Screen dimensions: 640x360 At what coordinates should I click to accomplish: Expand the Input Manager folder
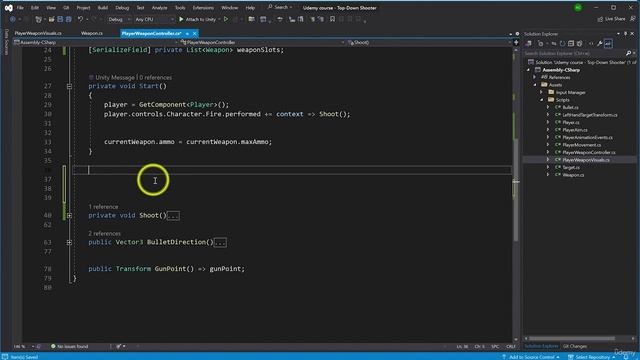tap(542, 93)
